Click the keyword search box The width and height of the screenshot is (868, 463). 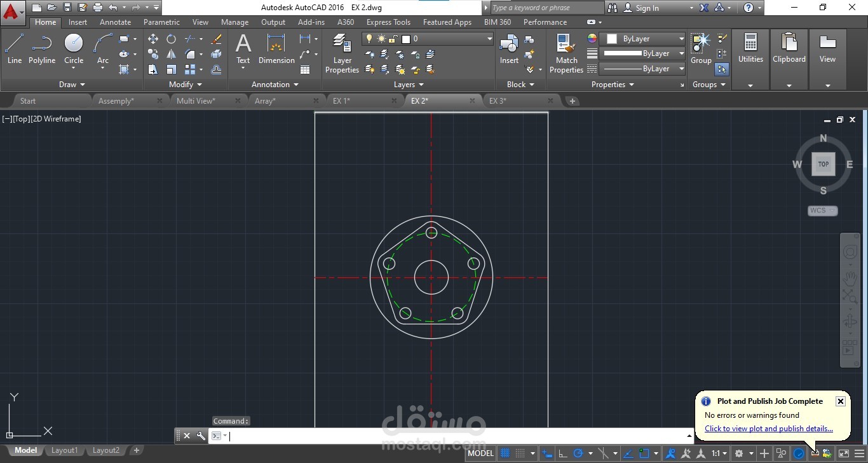click(x=548, y=8)
